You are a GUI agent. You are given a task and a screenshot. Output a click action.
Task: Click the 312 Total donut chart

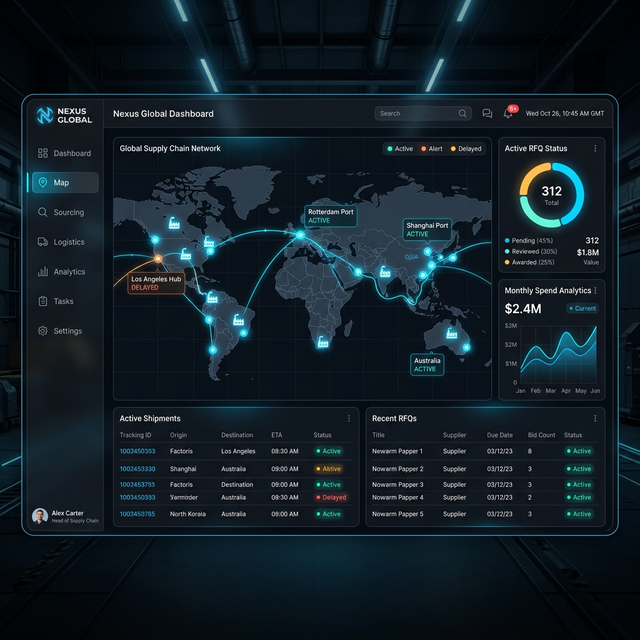(x=551, y=195)
